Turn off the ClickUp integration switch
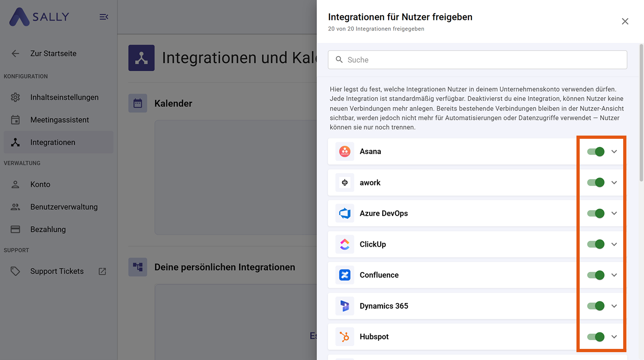644x360 pixels. [596, 244]
